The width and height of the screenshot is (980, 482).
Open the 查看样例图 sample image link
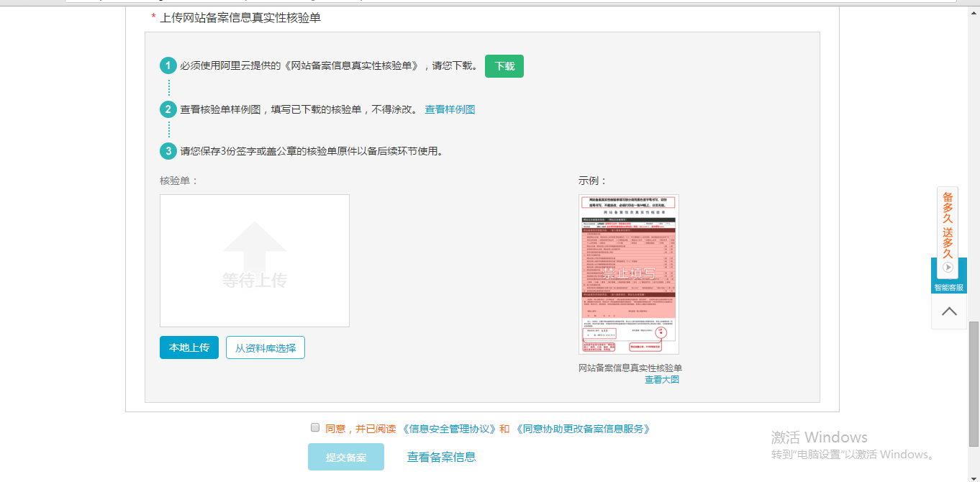point(450,109)
